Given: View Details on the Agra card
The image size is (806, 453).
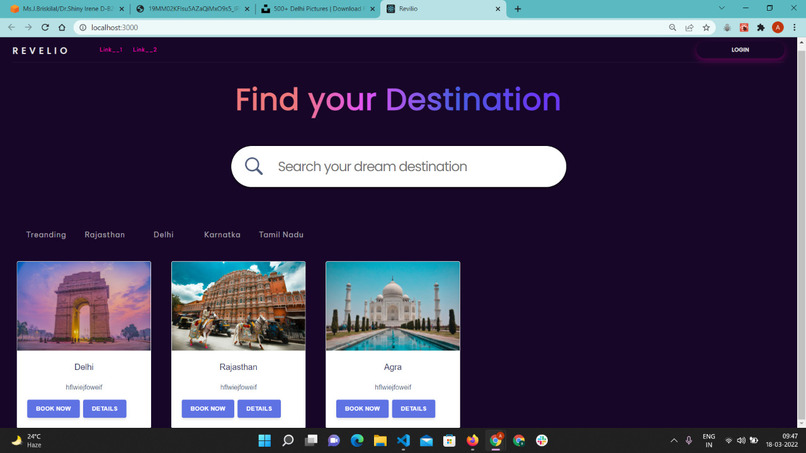Looking at the screenshot, I should click(x=414, y=409).
